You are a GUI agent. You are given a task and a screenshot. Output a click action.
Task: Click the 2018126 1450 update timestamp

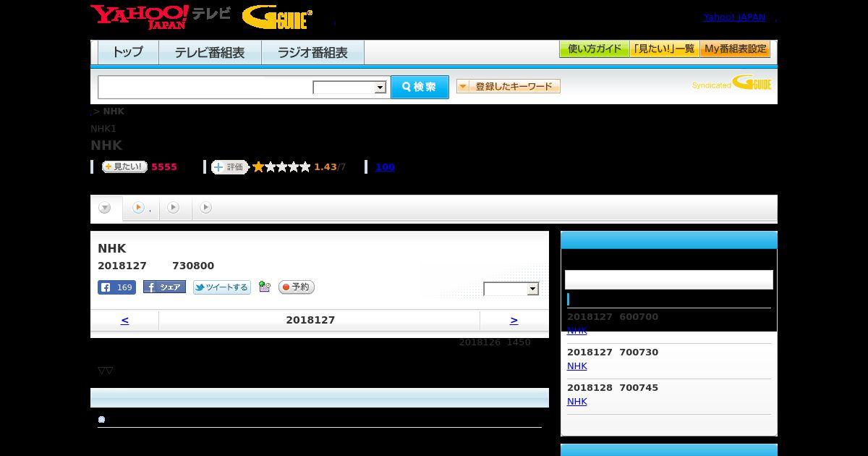[x=495, y=342]
